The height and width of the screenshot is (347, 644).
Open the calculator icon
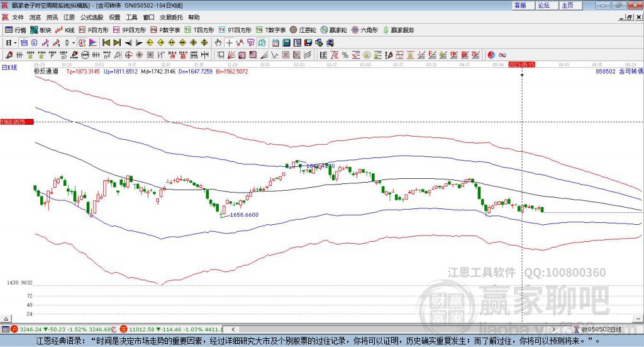tap(287, 43)
